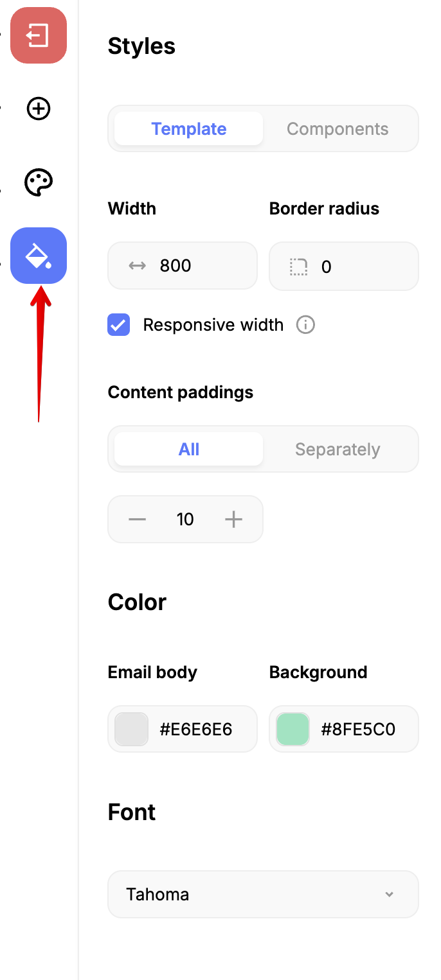Image resolution: width=441 pixels, height=980 pixels.
Task: Click the Email body color swatch
Action: (131, 730)
